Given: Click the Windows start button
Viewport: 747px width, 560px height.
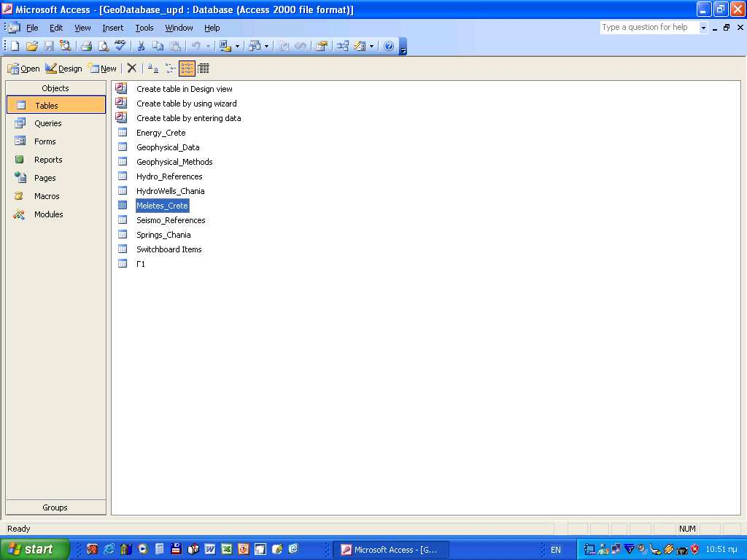Looking at the screenshot, I should 34,549.
